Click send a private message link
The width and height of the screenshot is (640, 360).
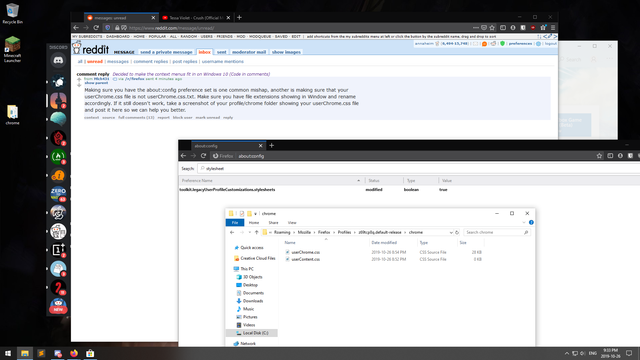166,52
